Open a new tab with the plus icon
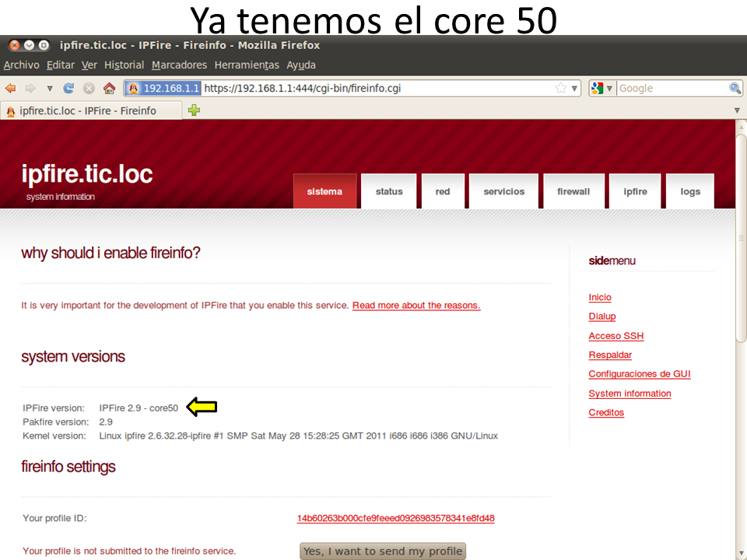747x560 pixels. point(194,110)
